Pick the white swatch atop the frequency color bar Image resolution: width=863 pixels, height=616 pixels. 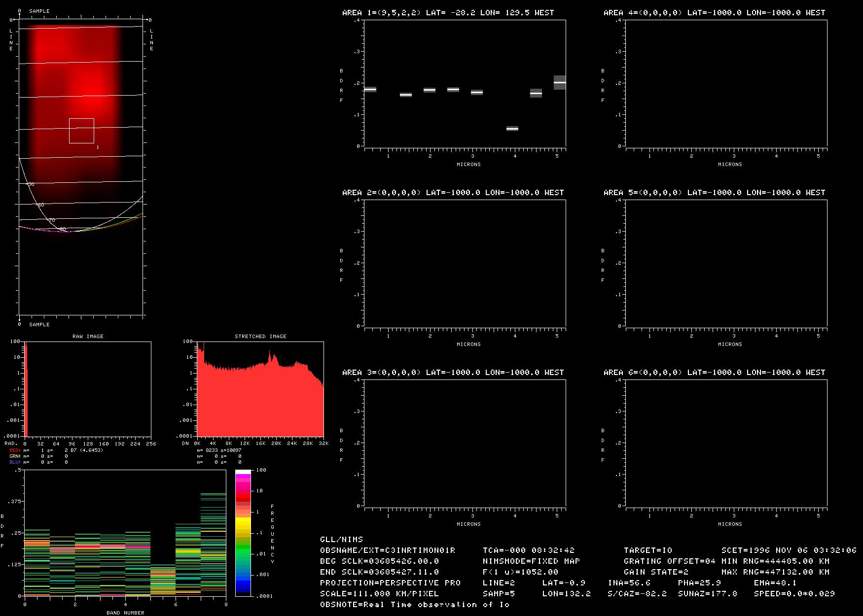(243, 472)
